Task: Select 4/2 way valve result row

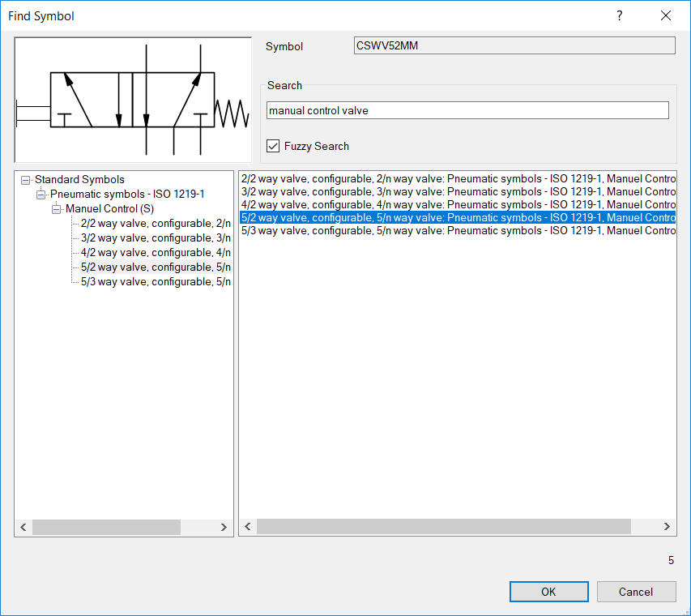Action: coord(458,204)
